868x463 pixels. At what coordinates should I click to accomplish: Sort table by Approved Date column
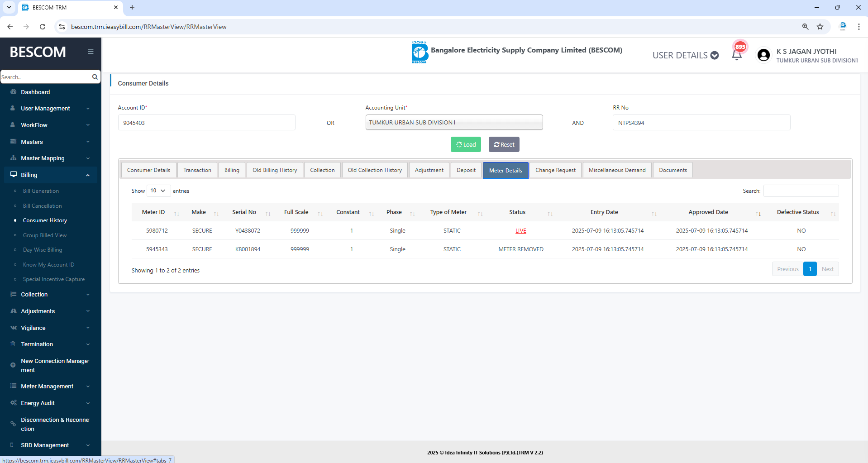pos(708,212)
